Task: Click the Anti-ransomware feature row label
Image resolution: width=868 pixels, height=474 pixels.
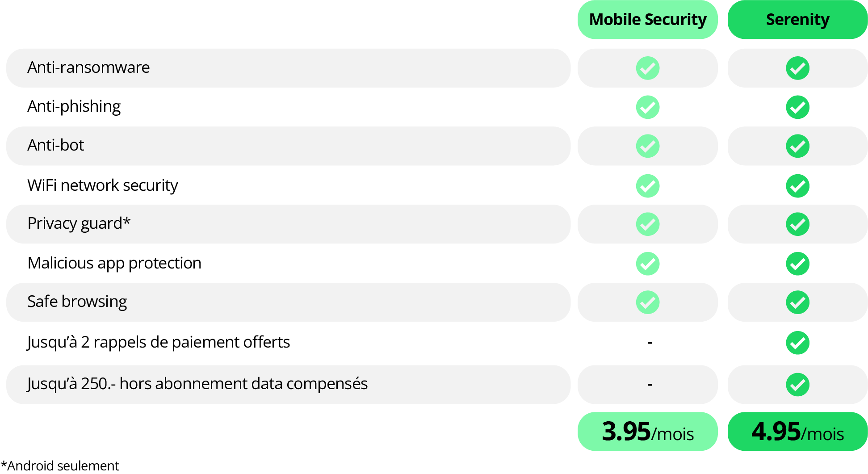Action: click(x=88, y=68)
